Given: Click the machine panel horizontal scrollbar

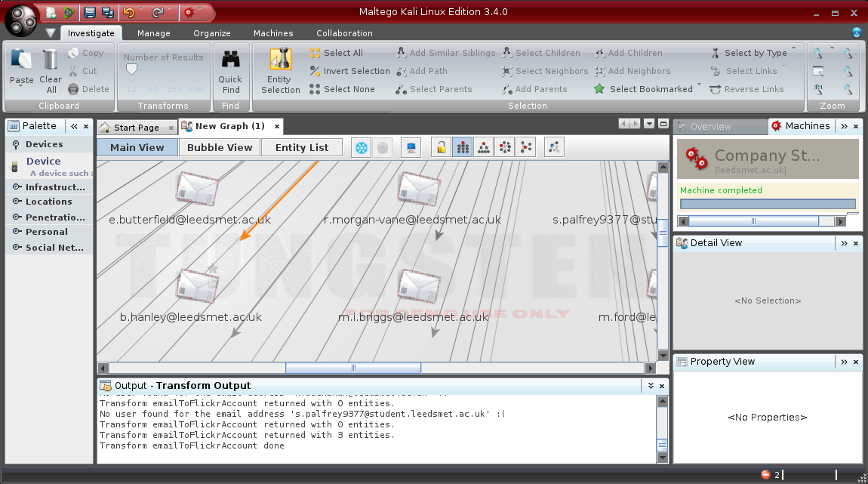Looking at the screenshot, I should (x=753, y=221).
